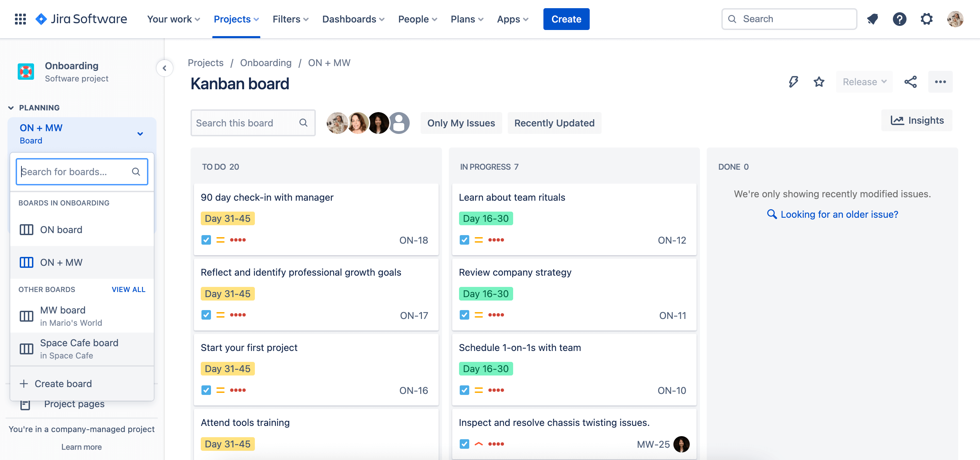Open the notifications bell

click(x=872, y=19)
